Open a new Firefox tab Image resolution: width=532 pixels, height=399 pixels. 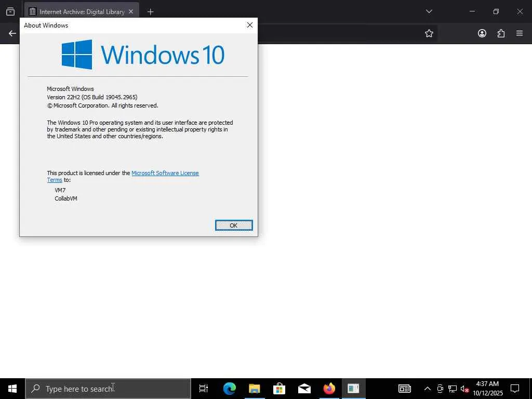coord(150,12)
